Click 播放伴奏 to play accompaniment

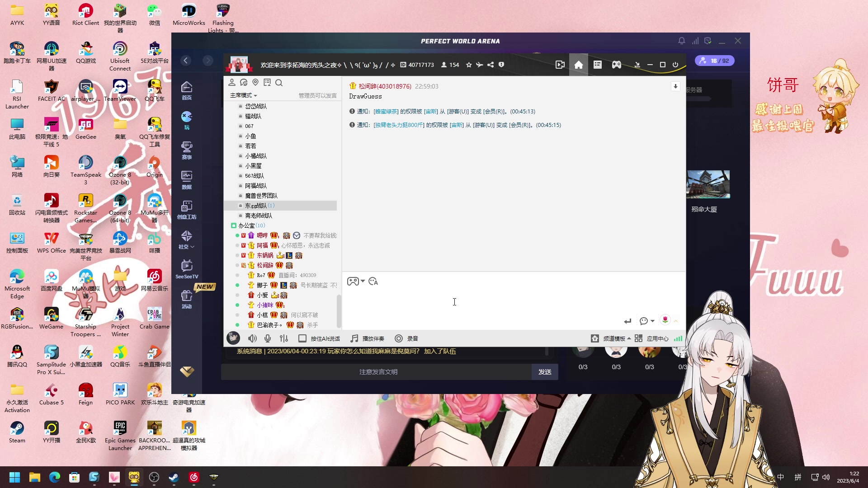pos(368,338)
